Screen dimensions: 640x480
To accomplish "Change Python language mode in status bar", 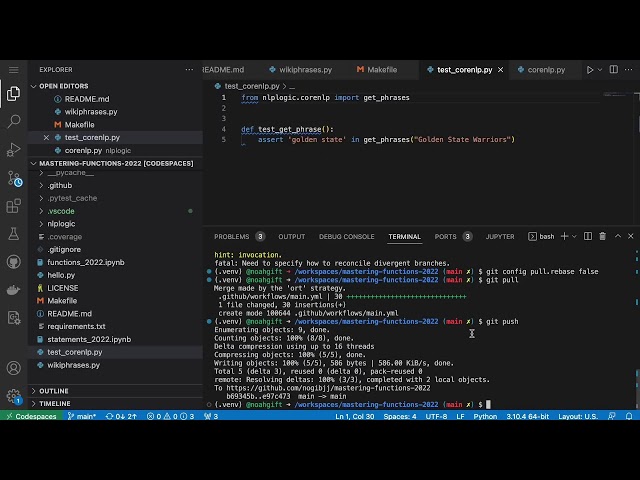I will [485, 416].
